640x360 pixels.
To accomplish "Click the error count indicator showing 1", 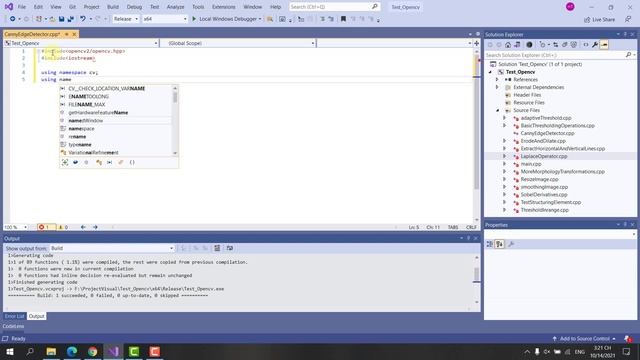I will tap(44, 227).
